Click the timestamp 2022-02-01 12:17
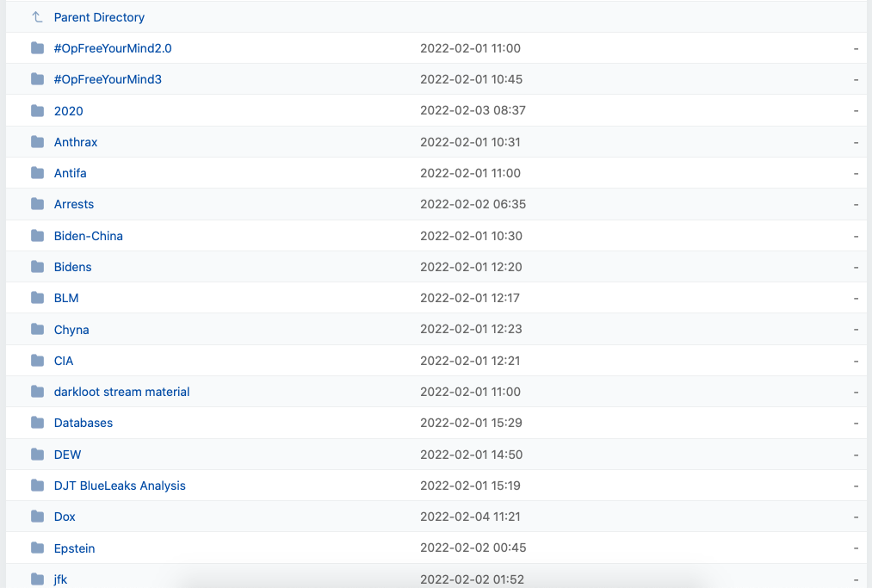 470,298
